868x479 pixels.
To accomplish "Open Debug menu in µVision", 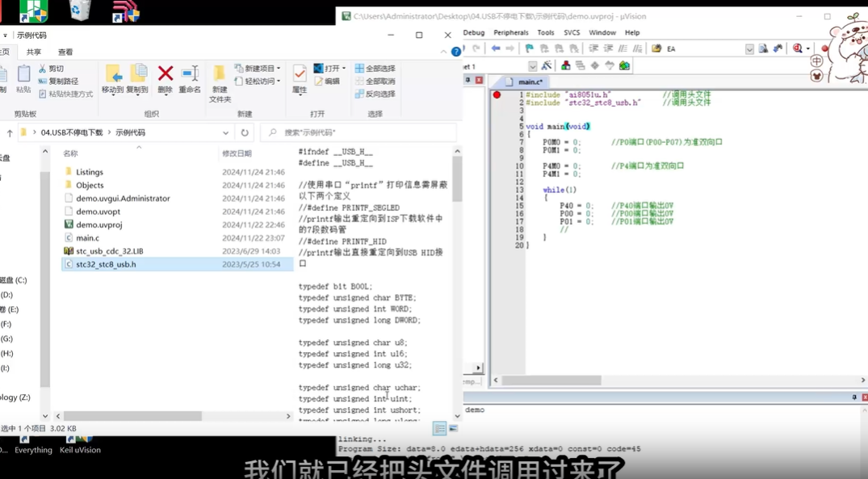I will click(474, 32).
